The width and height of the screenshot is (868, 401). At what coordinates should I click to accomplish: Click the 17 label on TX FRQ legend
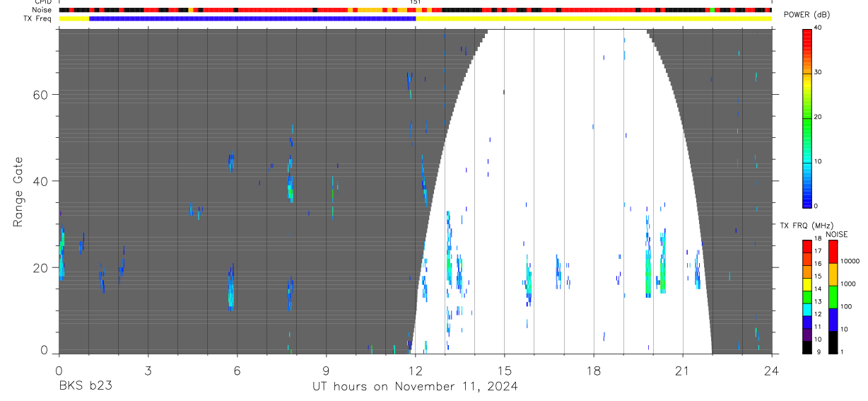point(818,251)
